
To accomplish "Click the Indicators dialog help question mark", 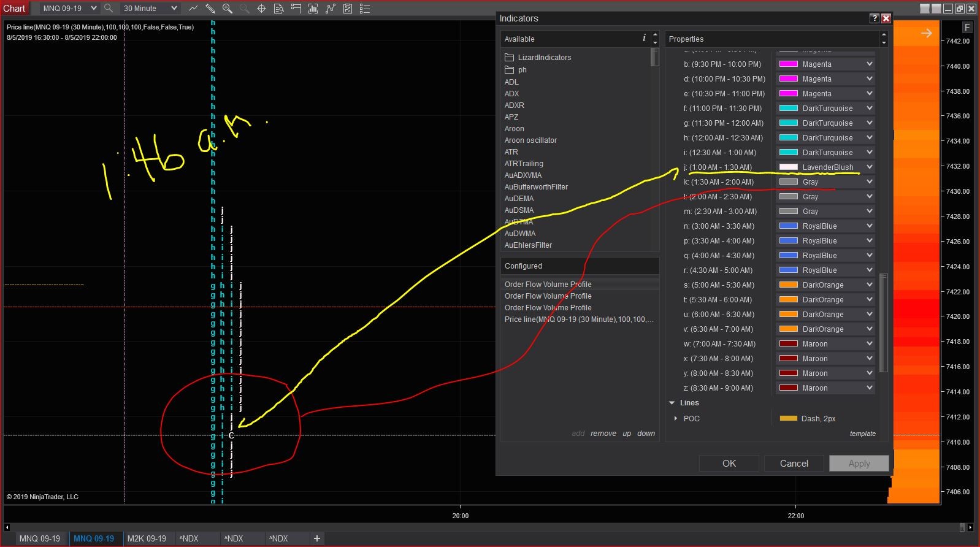I will click(x=875, y=18).
